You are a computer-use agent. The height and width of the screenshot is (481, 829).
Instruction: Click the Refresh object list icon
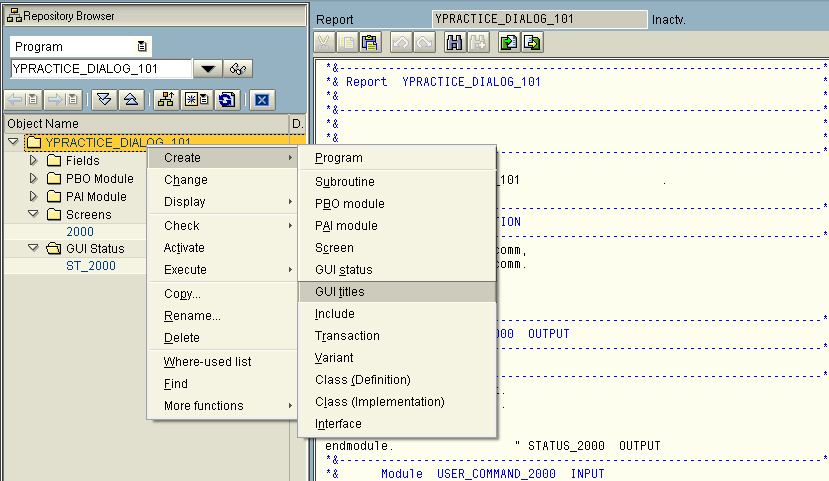(227, 99)
